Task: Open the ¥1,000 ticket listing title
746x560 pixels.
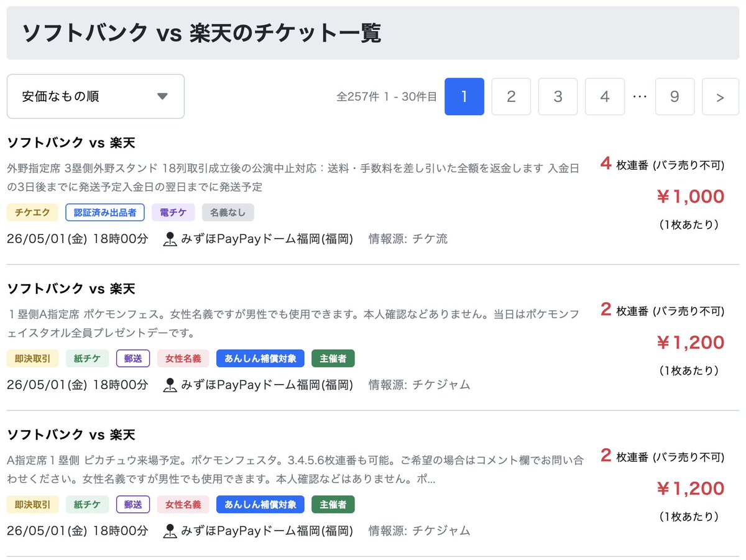Action: point(71,143)
